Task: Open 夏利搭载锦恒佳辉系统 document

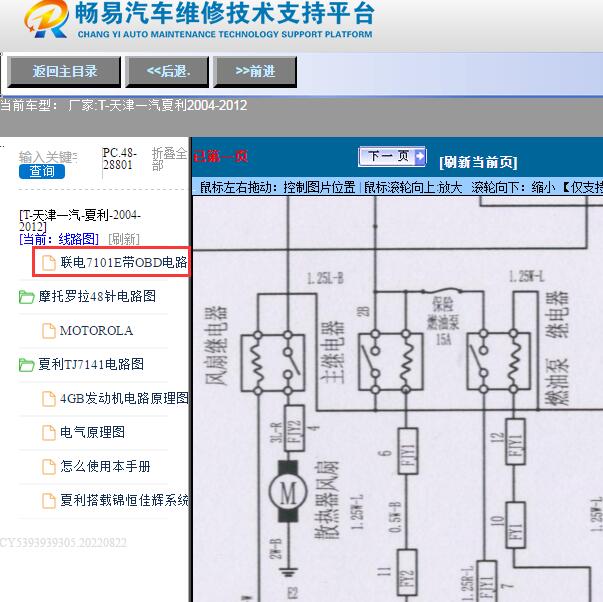Action: click(x=124, y=500)
